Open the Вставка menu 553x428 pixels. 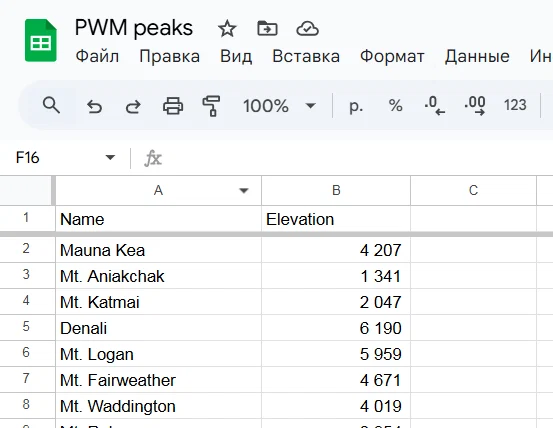point(306,56)
